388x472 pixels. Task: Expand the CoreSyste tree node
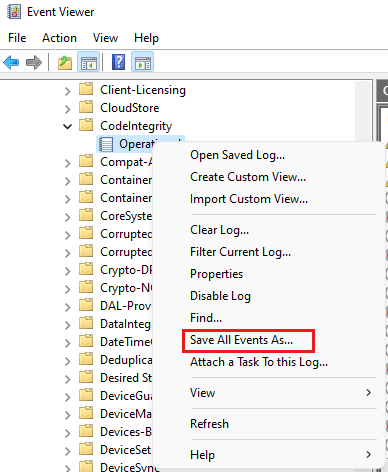[68, 217]
